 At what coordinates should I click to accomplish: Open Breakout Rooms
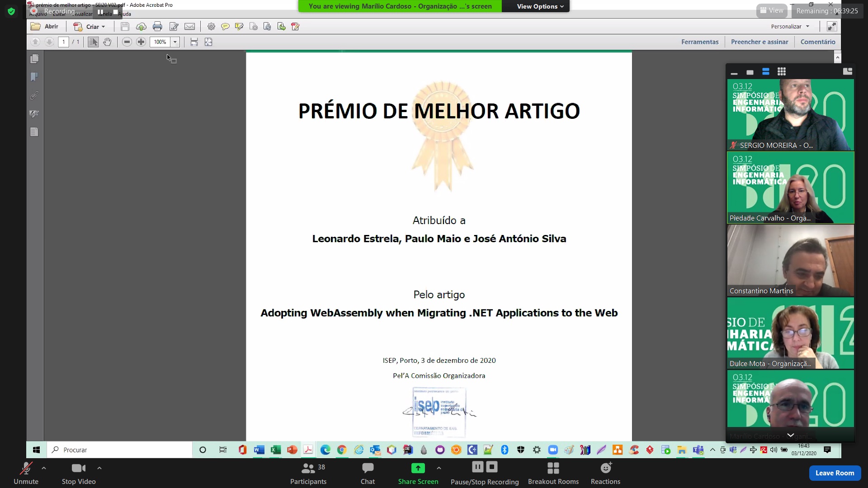[553, 473]
